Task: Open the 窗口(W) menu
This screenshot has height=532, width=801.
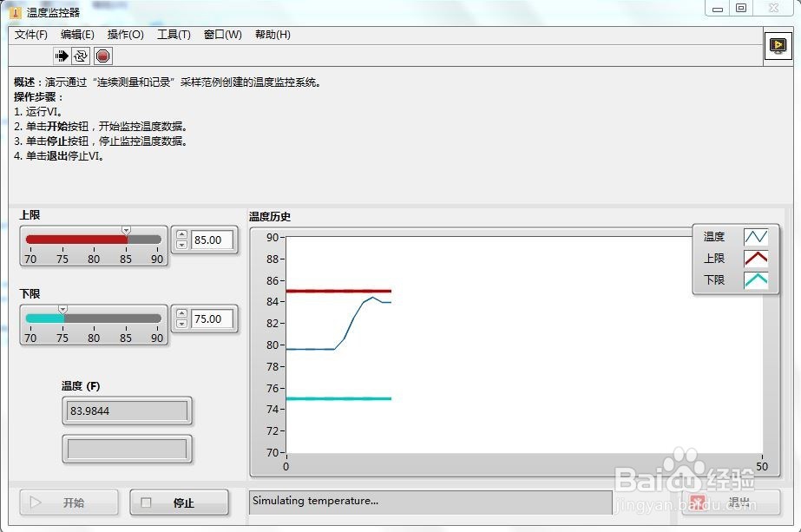Action: pyautogui.click(x=222, y=35)
